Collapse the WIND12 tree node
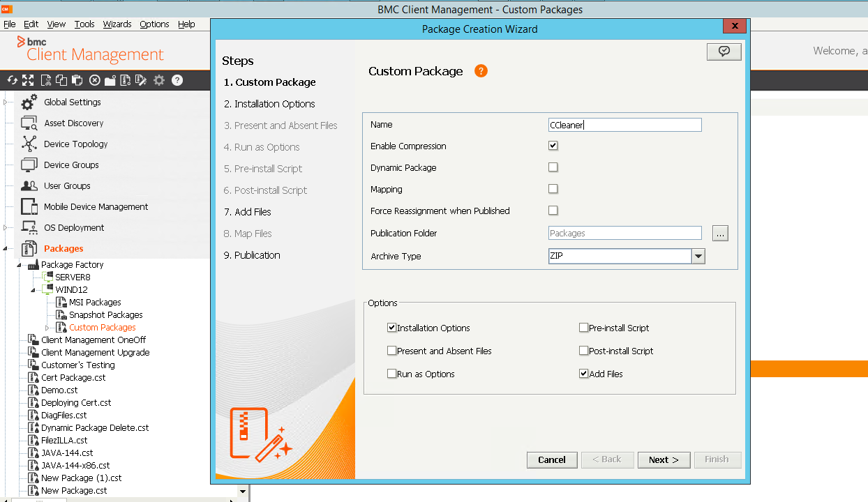The height and width of the screenshot is (502, 868). [x=33, y=289]
